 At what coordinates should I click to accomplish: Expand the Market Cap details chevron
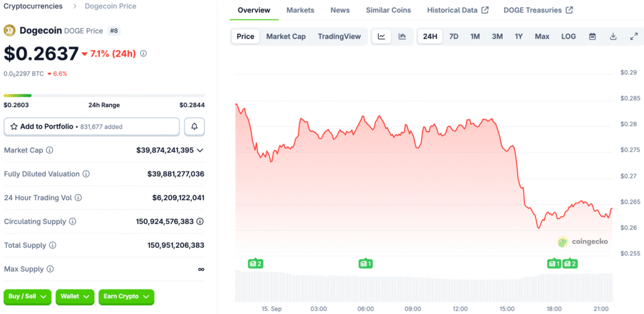200,150
